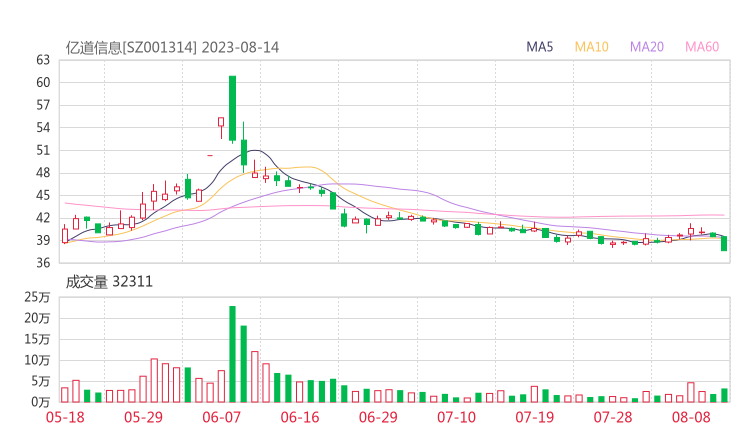The width and height of the screenshot is (740, 440).
Task: Click the 08-08 date label
Action: coord(690,416)
